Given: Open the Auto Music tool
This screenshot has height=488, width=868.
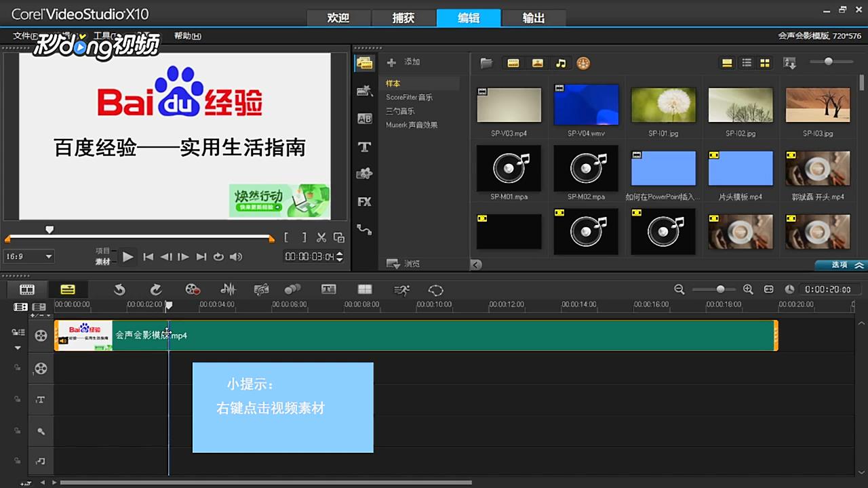Looking at the screenshot, I should tap(261, 289).
